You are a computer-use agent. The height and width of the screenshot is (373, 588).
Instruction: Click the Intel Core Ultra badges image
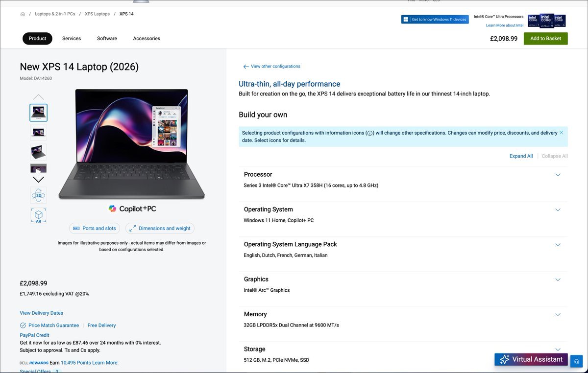(x=547, y=21)
